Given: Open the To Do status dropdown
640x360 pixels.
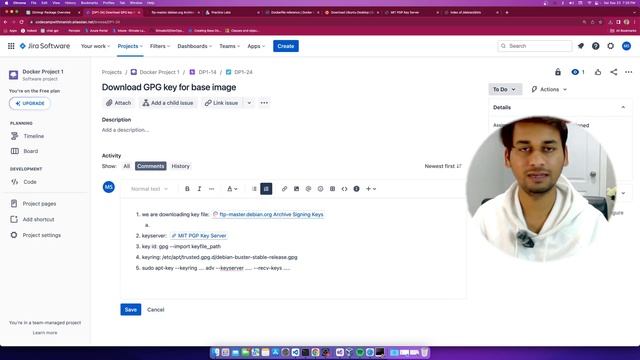Looking at the screenshot, I should click(505, 89).
